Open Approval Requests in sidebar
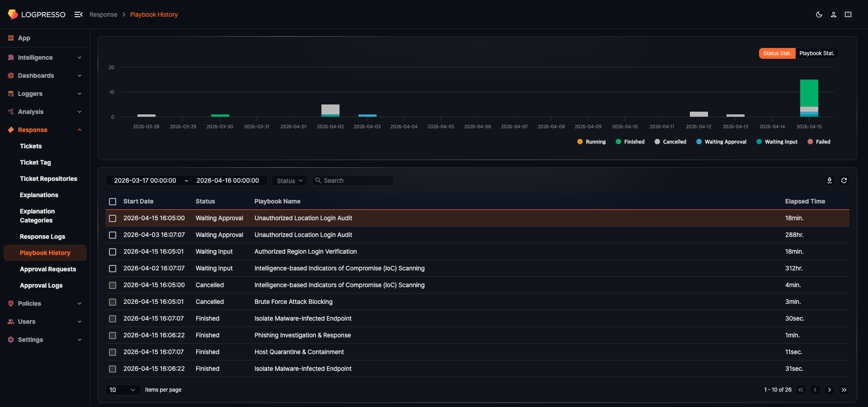Screen dimensions: 868x407 click(48, 269)
